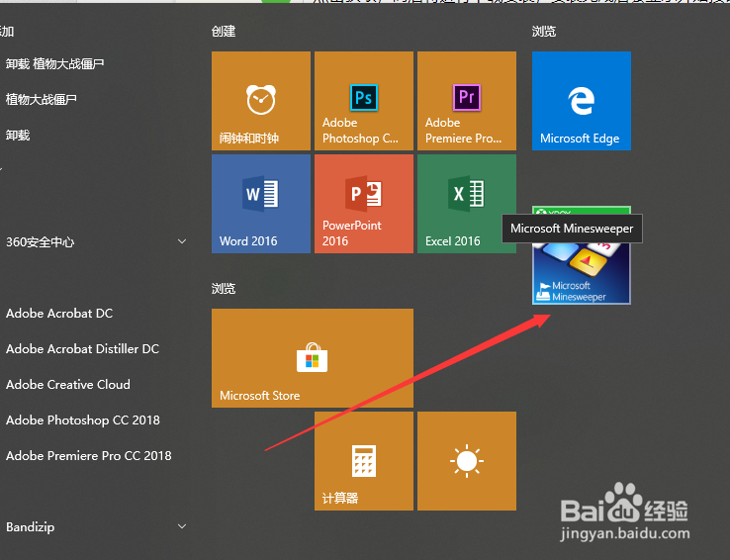The width and height of the screenshot is (730, 560).
Task: Open the Calculator tile (计算器)
Action: pos(364,461)
